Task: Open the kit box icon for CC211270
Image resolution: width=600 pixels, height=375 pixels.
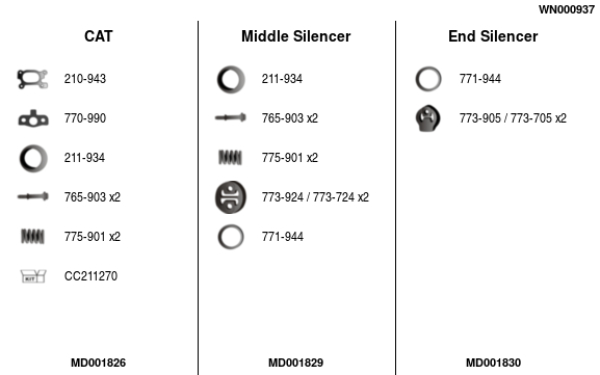Action: point(33,276)
